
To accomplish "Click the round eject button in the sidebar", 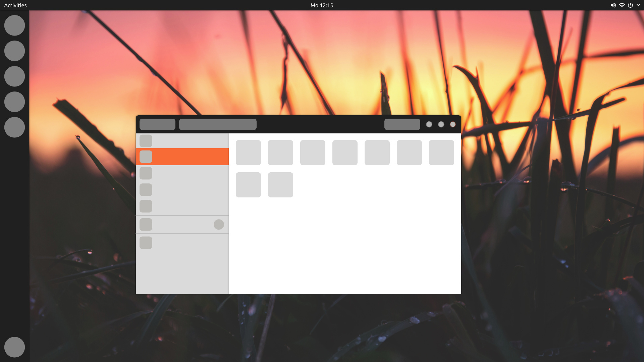I will tap(219, 225).
